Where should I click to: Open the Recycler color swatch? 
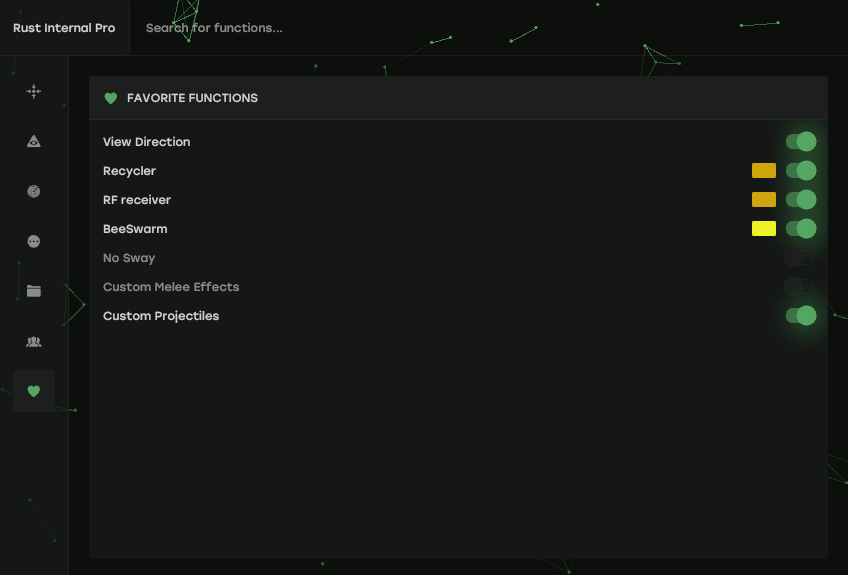tap(764, 170)
